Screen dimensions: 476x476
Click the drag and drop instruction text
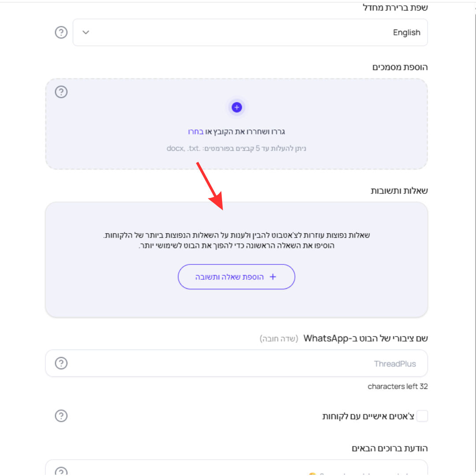(x=237, y=132)
